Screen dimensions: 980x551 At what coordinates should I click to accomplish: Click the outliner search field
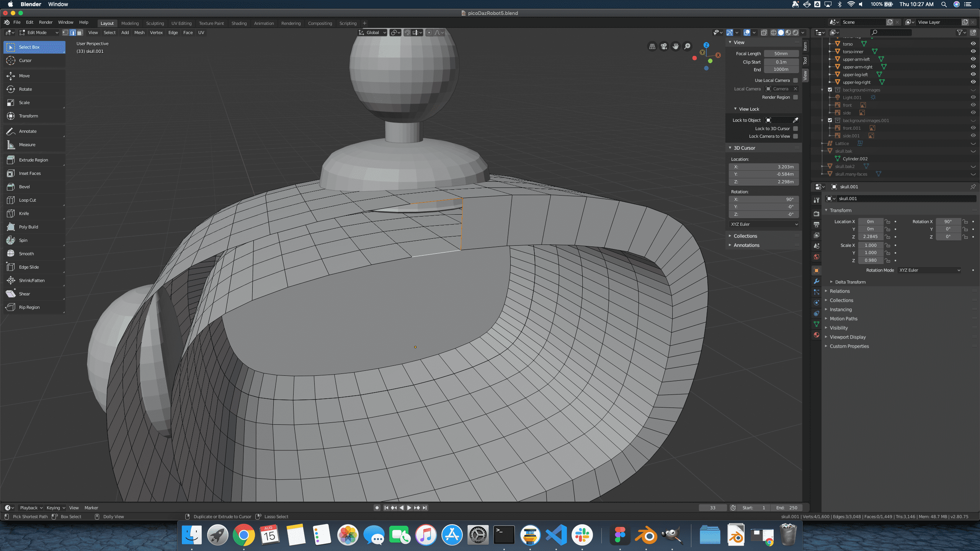click(x=891, y=33)
